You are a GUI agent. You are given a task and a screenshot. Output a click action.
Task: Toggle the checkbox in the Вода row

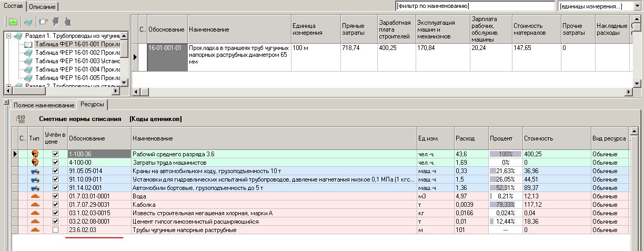point(55,196)
